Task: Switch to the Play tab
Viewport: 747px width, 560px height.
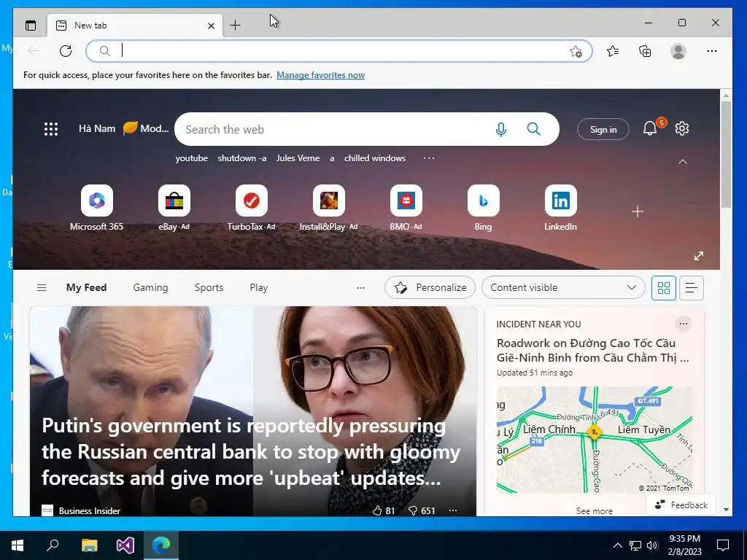Action: [259, 287]
